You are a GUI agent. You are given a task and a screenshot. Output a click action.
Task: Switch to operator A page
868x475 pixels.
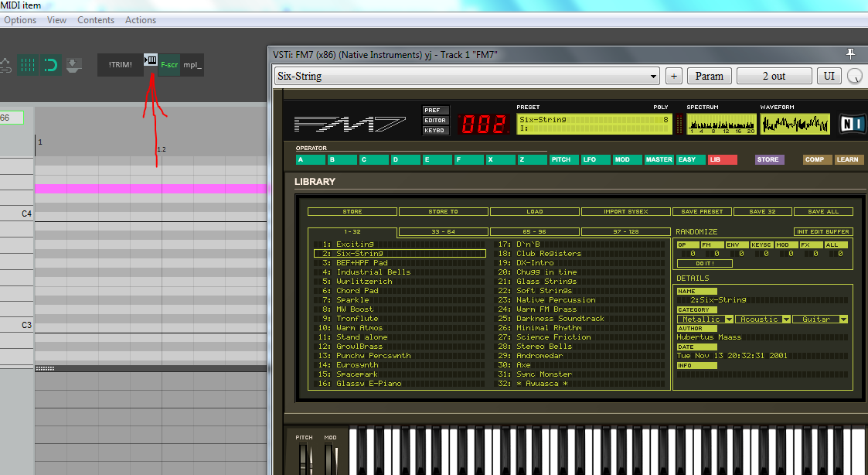coord(311,159)
